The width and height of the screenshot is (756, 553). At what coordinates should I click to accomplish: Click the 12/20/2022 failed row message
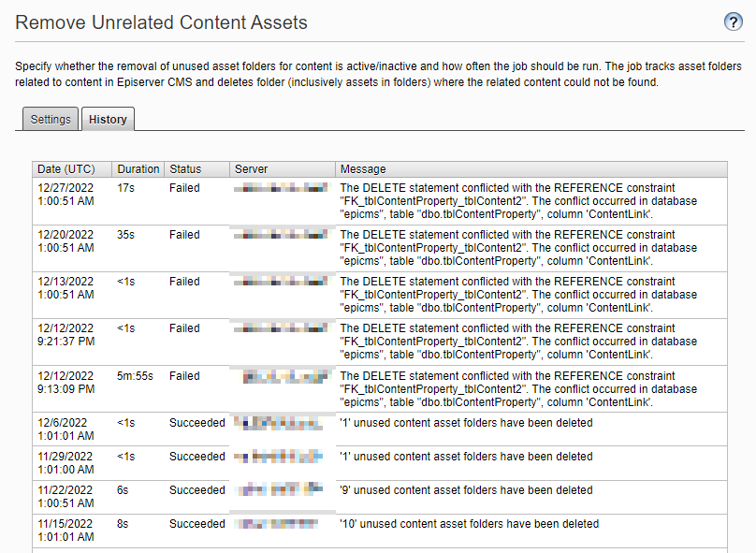click(518, 248)
